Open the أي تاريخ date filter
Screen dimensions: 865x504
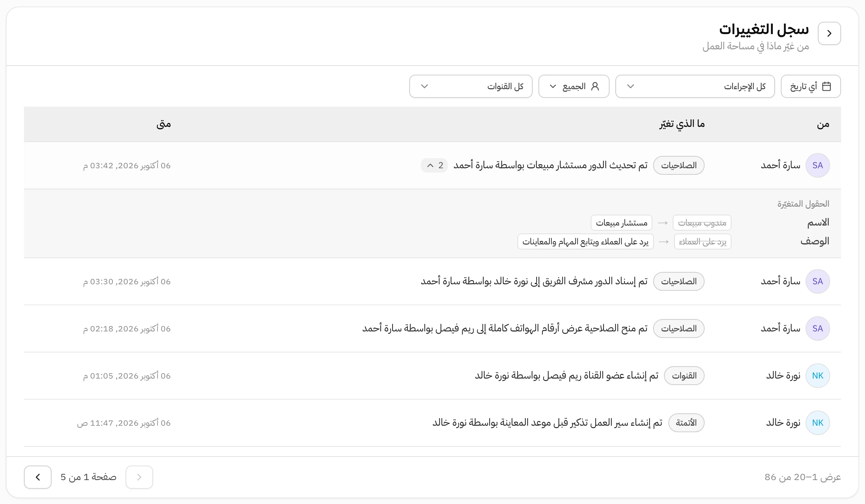[811, 86]
